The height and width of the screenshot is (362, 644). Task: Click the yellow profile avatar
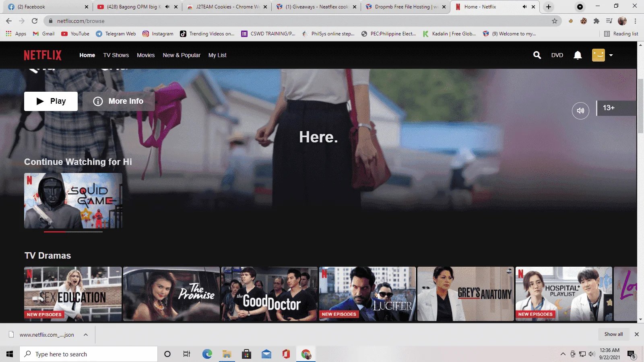(x=599, y=55)
